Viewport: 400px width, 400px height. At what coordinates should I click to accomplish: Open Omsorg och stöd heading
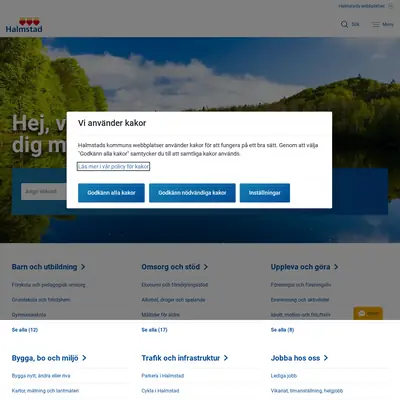pos(170,267)
